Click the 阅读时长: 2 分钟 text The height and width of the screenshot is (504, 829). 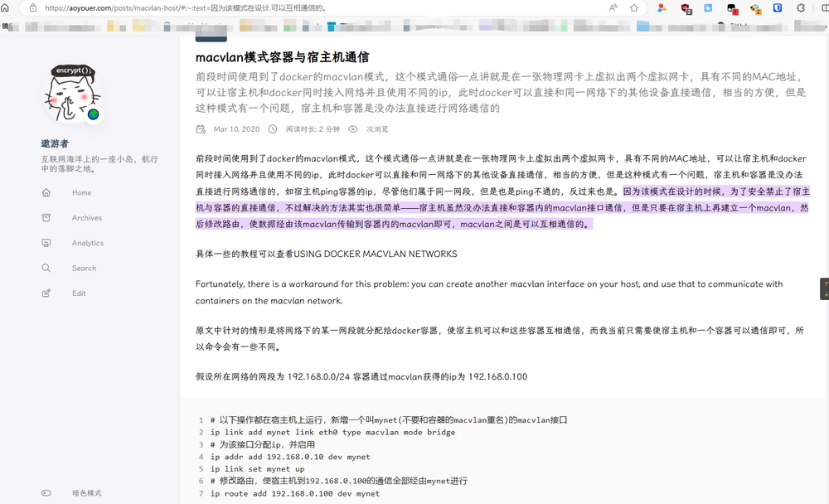313,129
